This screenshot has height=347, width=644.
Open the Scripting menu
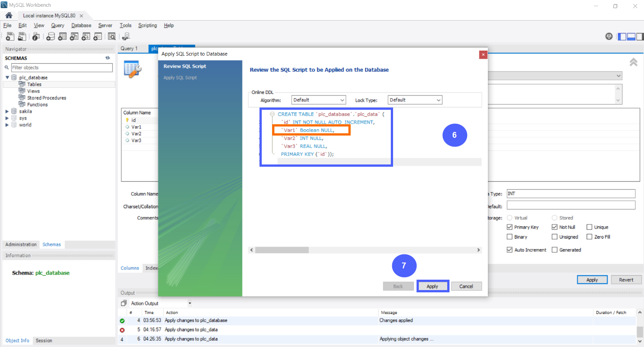(148, 25)
